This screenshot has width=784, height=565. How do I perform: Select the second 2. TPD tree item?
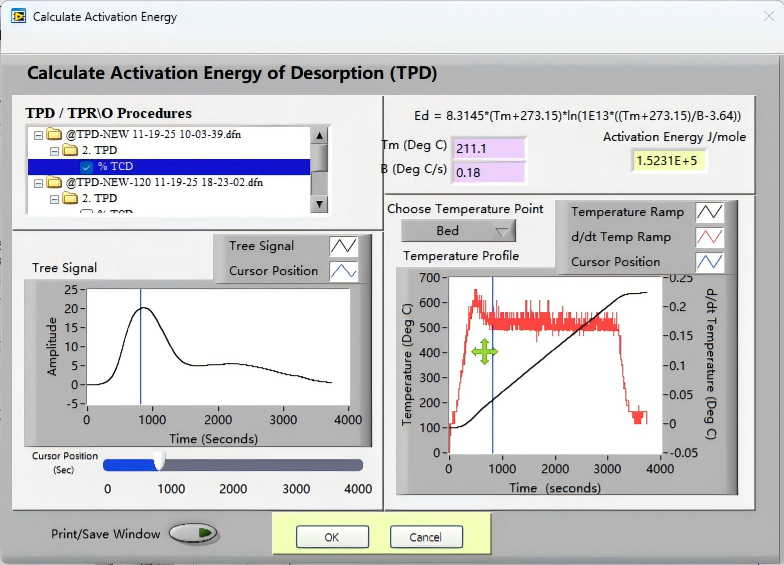tap(99, 198)
